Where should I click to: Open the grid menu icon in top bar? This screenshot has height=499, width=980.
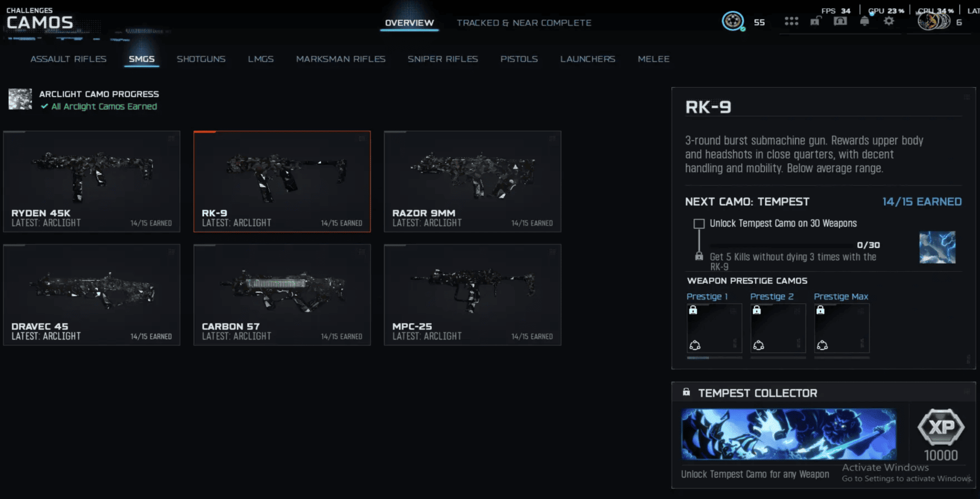791,21
